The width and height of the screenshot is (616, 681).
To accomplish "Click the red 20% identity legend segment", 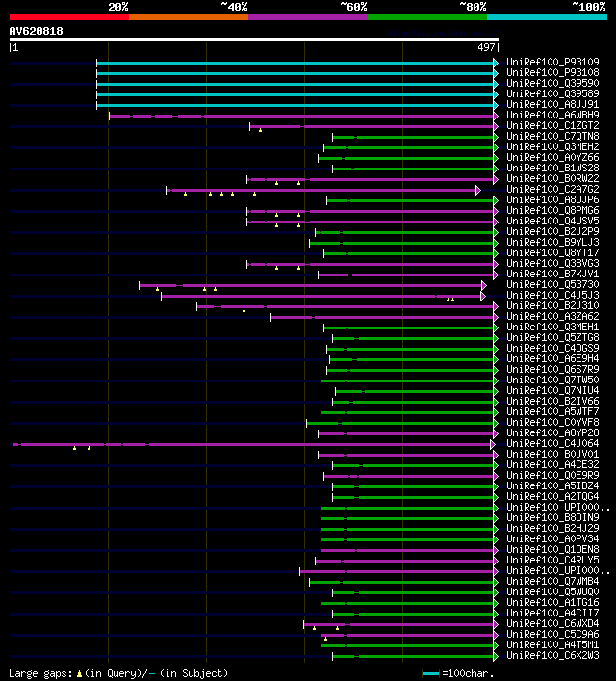I will click(69, 17).
